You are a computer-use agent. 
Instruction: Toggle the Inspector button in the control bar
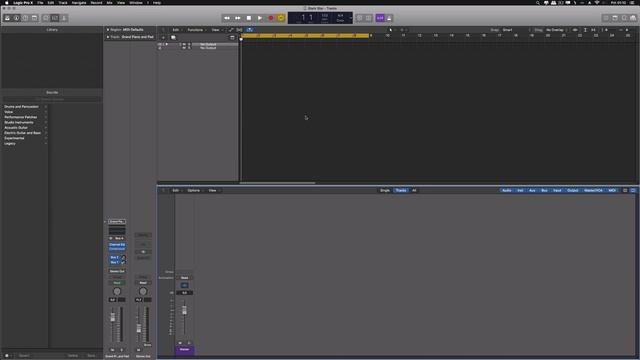(16, 18)
